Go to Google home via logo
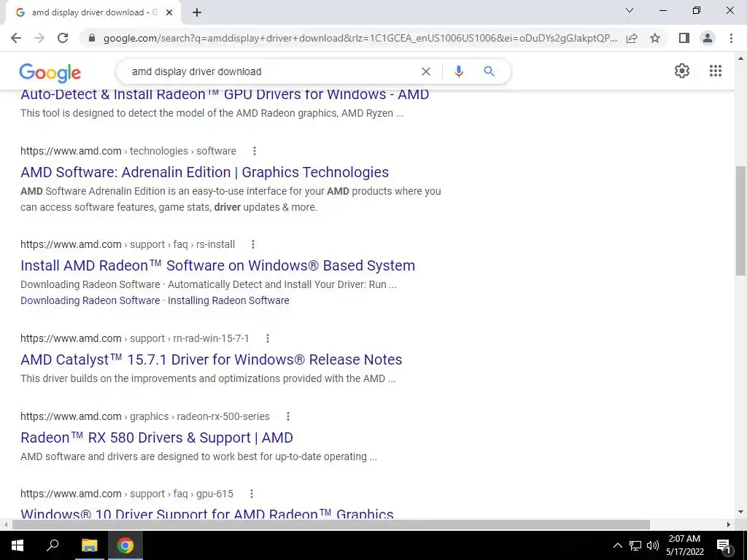Screen dimensions: 747x560 [x=50, y=73]
